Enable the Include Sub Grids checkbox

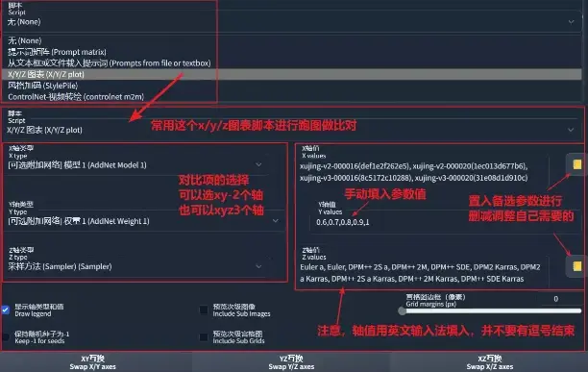204,336
